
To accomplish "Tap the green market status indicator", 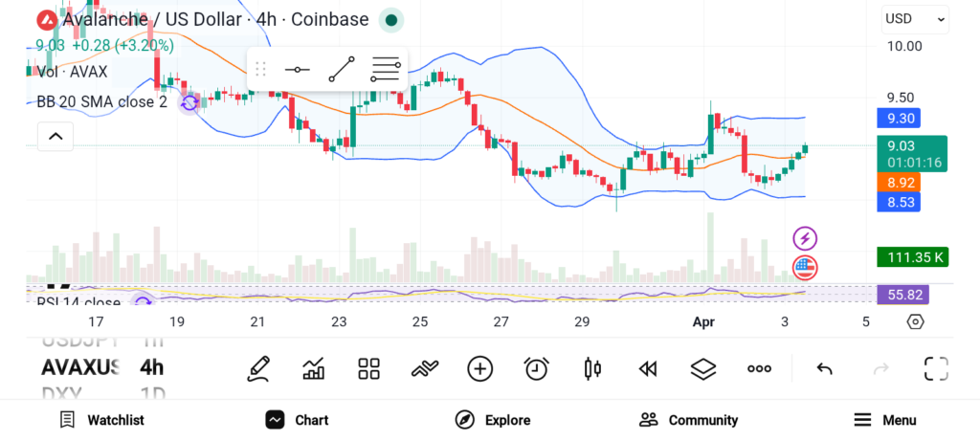I will [390, 19].
